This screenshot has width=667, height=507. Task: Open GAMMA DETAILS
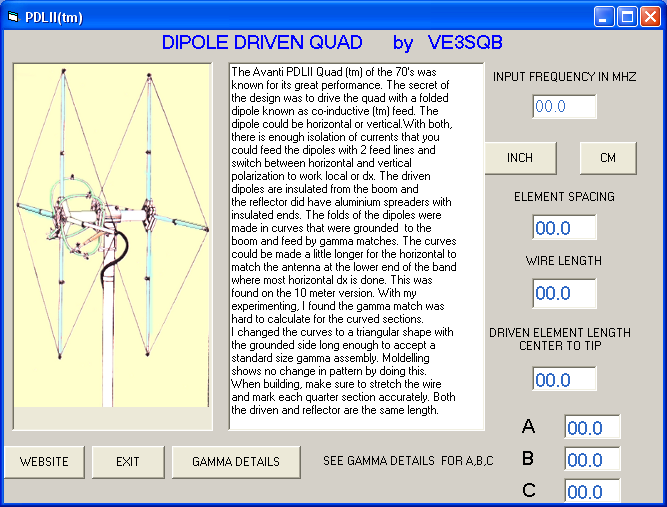tap(236, 462)
